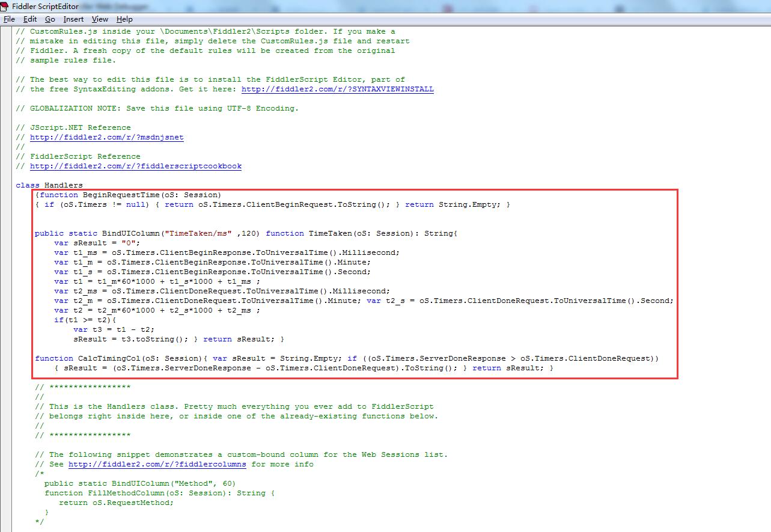Click the 'following snippet demonstrates' comment line
The height and width of the screenshot is (532, 771).
click(x=241, y=454)
